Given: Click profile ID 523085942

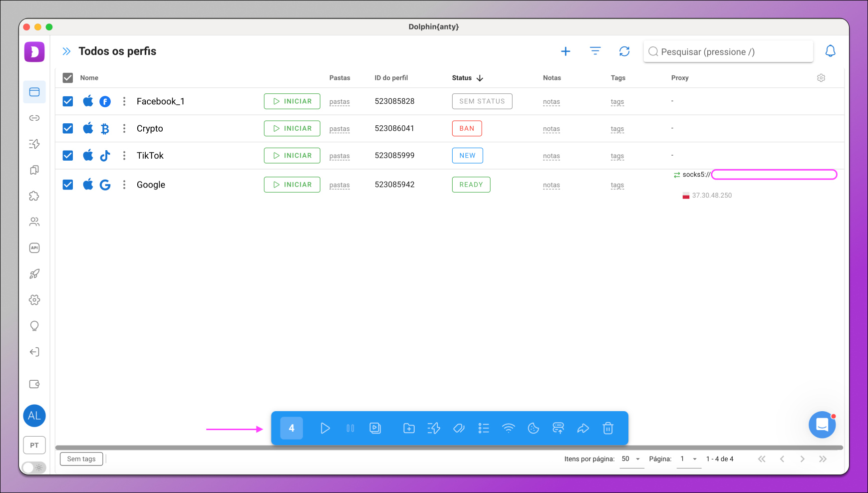Looking at the screenshot, I should point(395,185).
